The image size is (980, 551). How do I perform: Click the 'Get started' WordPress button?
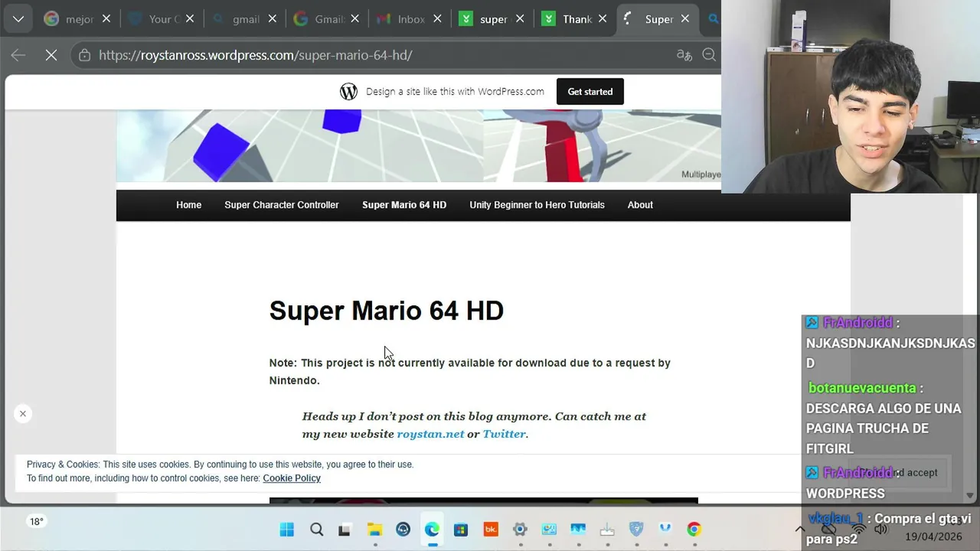pyautogui.click(x=590, y=92)
